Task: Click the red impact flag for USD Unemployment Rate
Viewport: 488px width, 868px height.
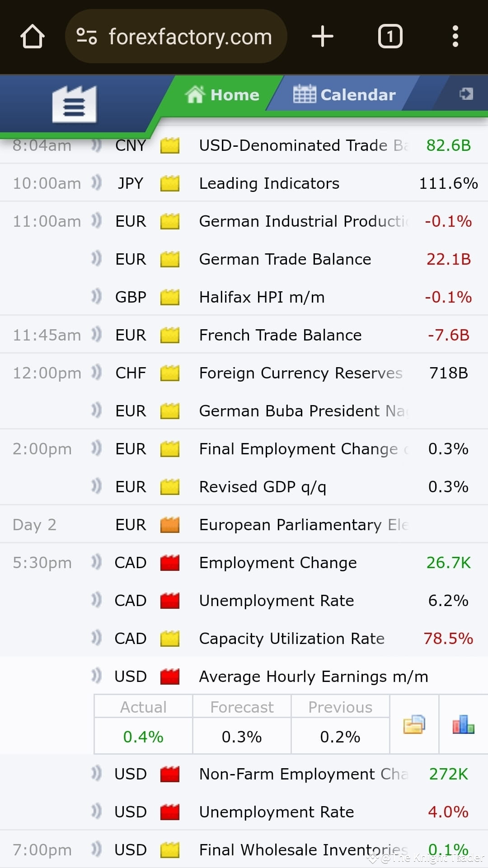Action: (170, 812)
